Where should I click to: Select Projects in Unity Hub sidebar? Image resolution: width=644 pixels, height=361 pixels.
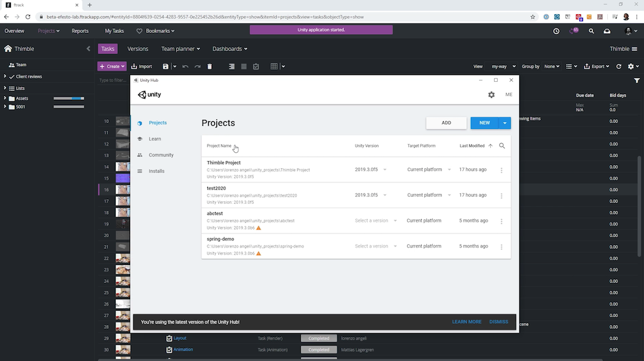pos(158,123)
